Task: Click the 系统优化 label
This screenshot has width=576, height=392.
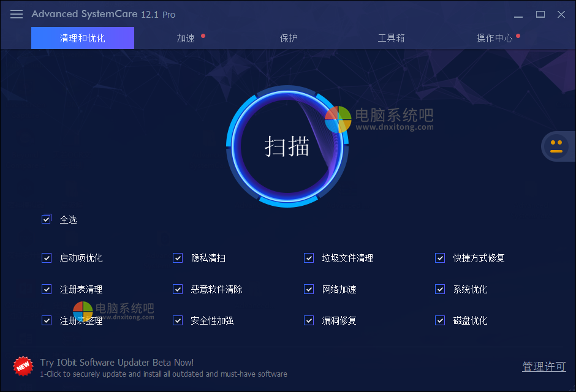Action: (470, 289)
